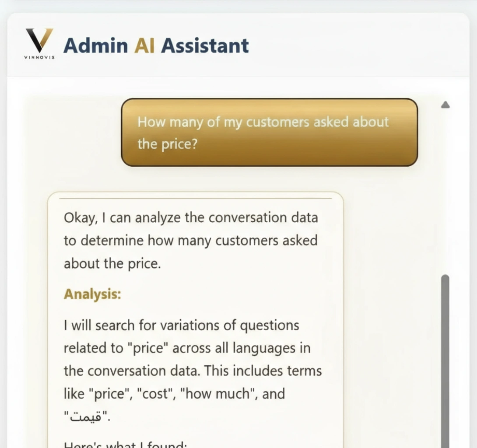Screen dimensions: 477x448
Task: Click the scroll-up arrow in chat
Action: [x=445, y=105]
